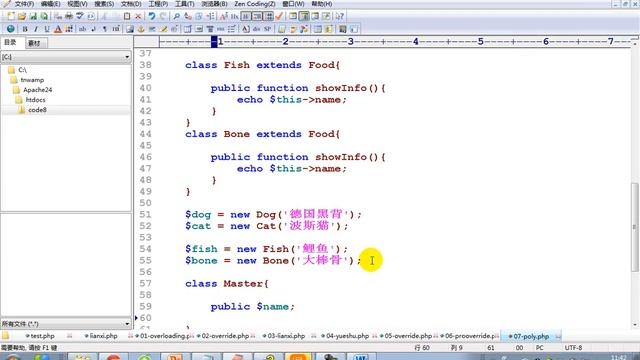Click the text 'class Master{'

[x=227, y=284]
